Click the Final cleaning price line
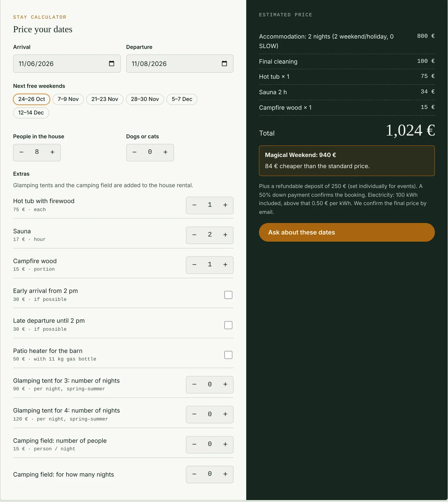448x502 pixels. click(347, 61)
